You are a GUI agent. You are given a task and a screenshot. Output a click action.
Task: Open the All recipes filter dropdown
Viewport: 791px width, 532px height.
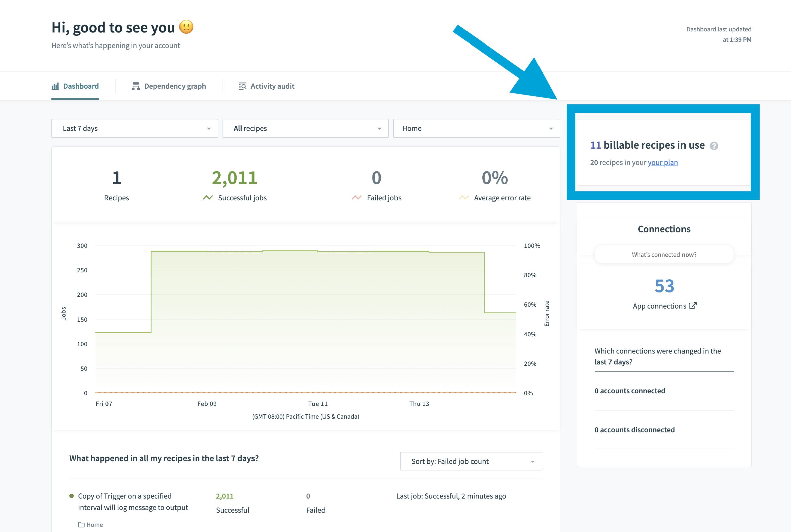(x=305, y=128)
